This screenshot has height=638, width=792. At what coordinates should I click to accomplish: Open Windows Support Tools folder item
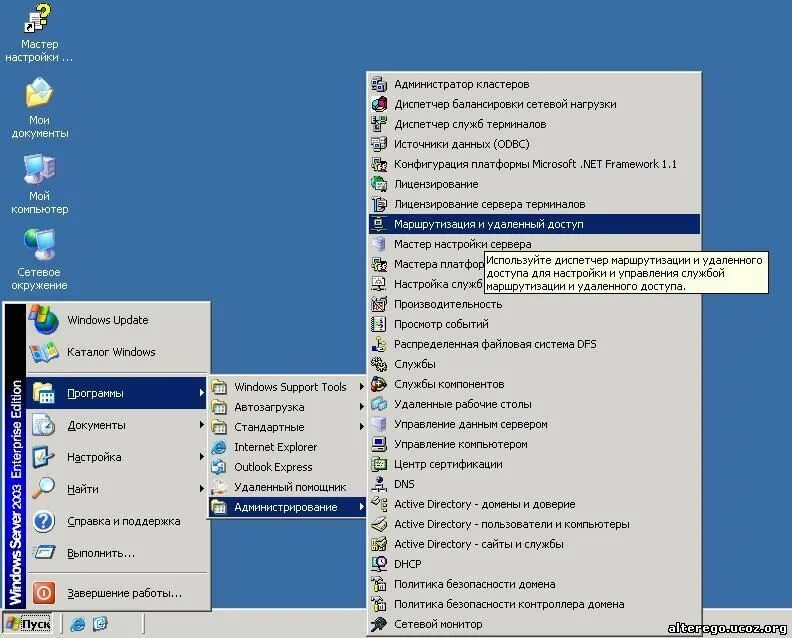click(287, 387)
